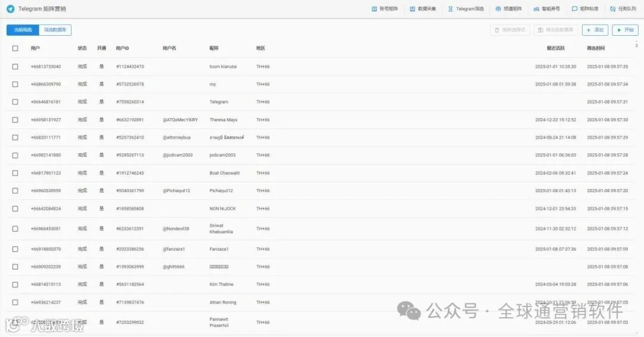Check the row for +66966453081
Viewport: 644px width, 337px height.
(x=15, y=228)
